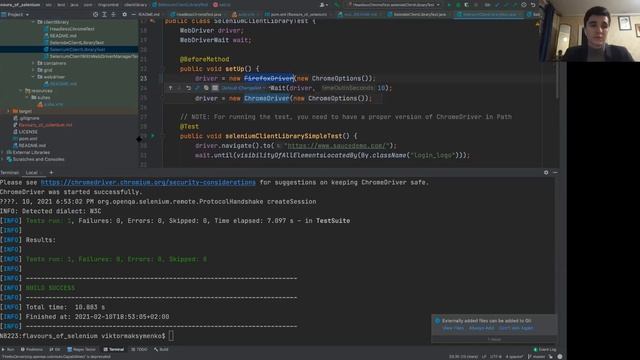Click line 23 FirefoxDriver code
The width and height of the screenshot is (640, 360).
[x=269, y=78]
